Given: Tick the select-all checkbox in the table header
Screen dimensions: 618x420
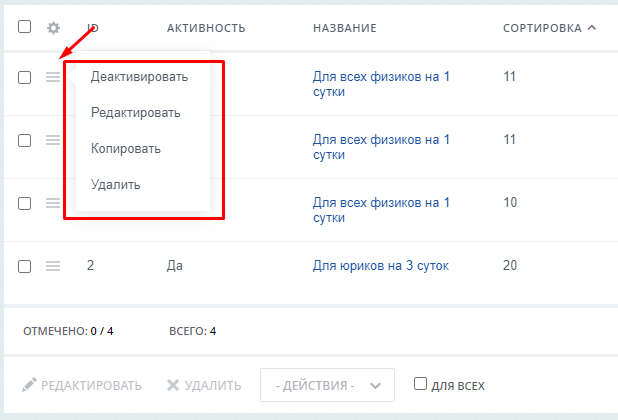Looking at the screenshot, I should tap(24, 27).
